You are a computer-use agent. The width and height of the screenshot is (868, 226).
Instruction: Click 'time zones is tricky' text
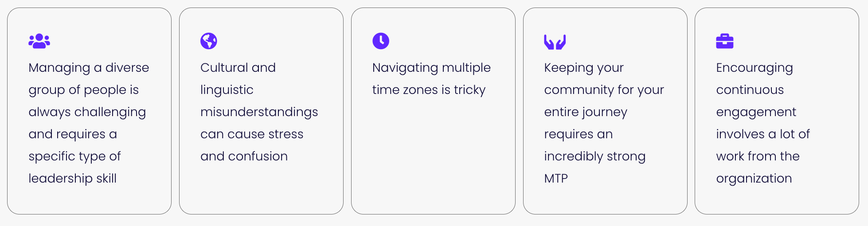(429, 90)
